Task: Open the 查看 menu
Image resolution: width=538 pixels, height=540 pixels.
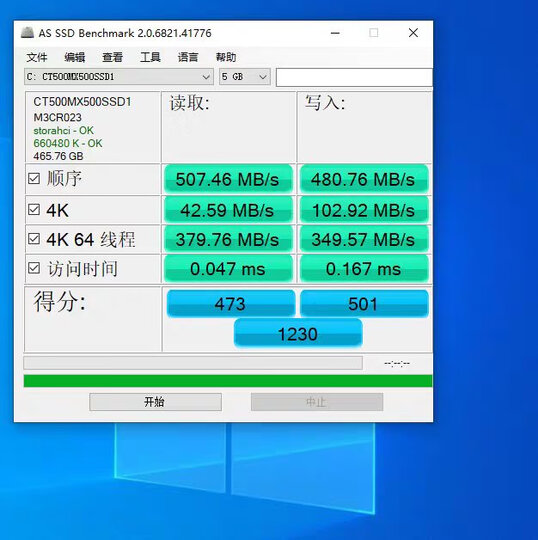Action: click(112, 57)
